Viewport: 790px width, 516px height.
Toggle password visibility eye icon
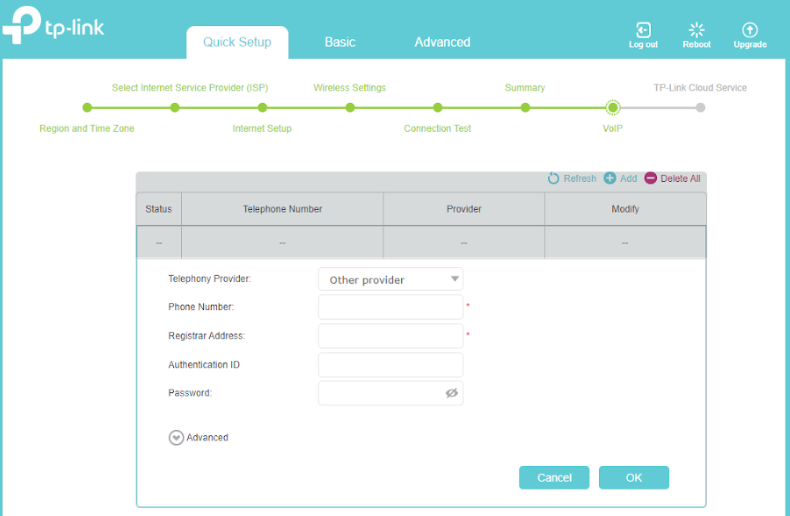[451, 393]
